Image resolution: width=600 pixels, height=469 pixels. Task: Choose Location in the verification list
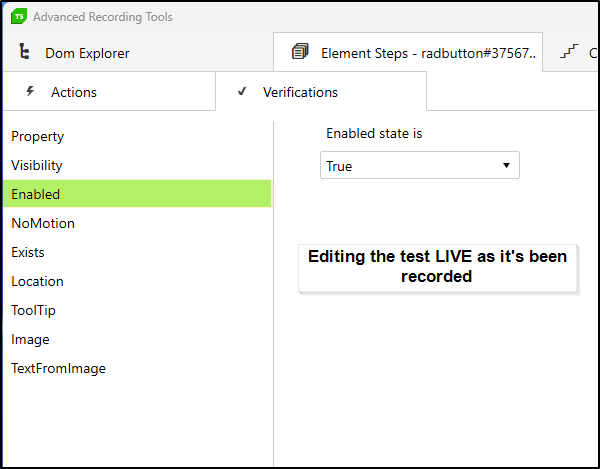tap(37, 281)
